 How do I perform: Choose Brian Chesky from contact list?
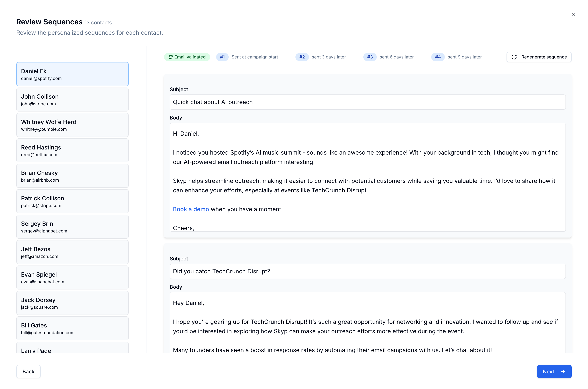[x=72, y=176]
